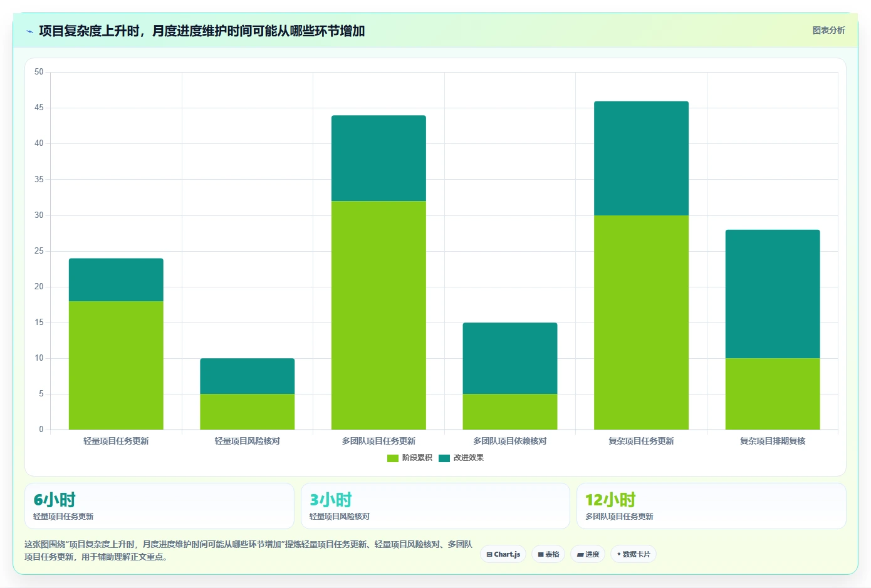The height and width of the screenshot is (588, 871).
Task: Click the x-axis label 轻量项目风险核对
Action: tap(248, 441)
